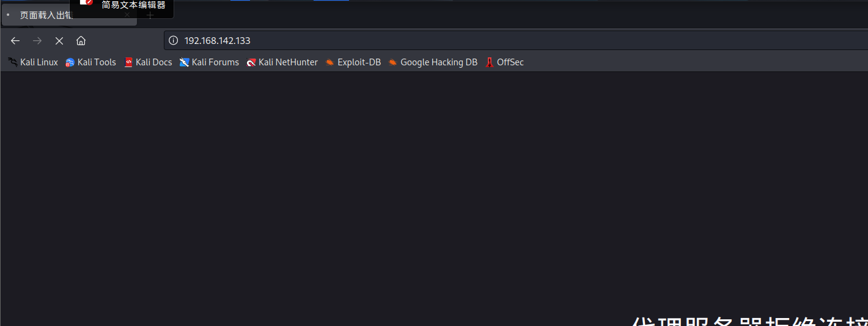Open the OffSec bookmark
868x326 pixels.
pyautogui.click(x=504, y=62)
